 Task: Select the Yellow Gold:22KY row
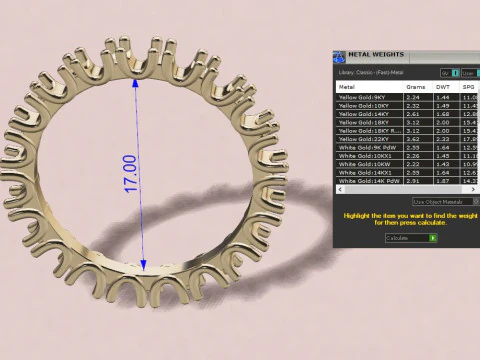pyautogui.click(x=407, y=139)
